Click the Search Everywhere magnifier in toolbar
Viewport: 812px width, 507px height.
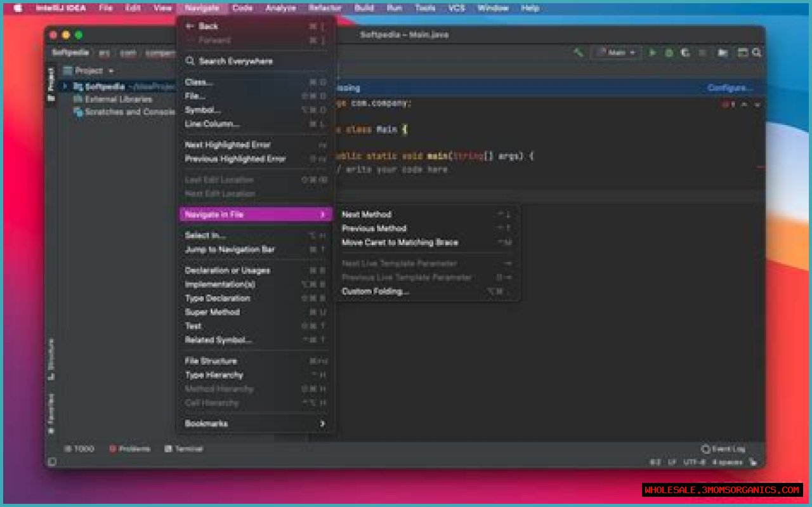(x=756, y=53)
